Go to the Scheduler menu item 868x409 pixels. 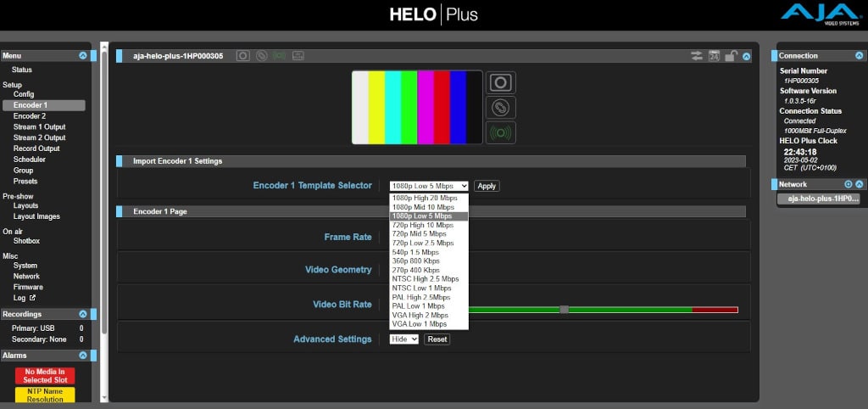tap(30, 160)
